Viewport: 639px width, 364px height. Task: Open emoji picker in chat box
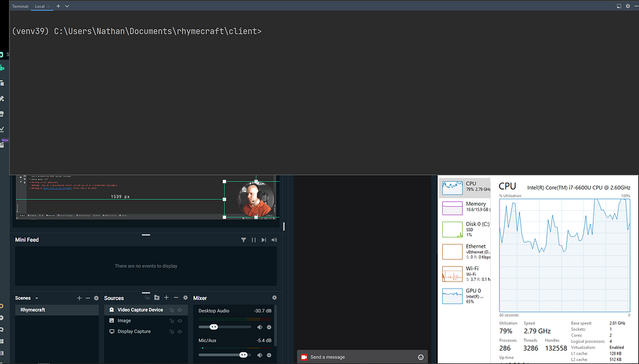click(x=421, y=358)
